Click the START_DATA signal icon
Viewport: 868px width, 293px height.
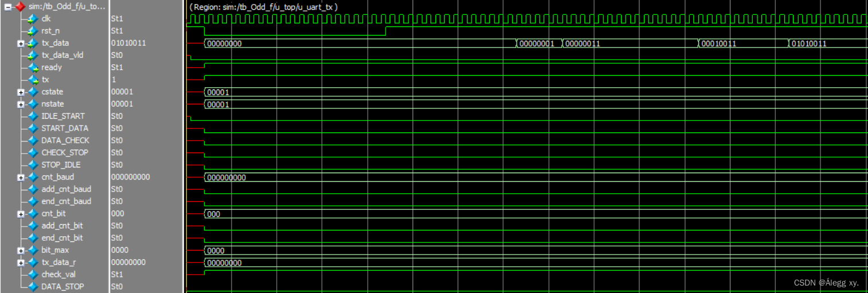point(33,128)
